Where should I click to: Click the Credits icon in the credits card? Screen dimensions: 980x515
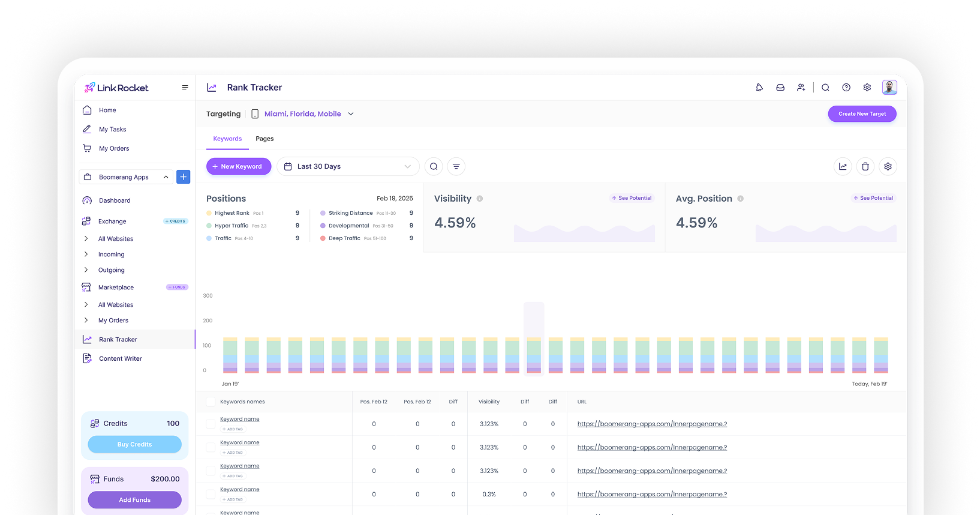[x=95, y=424]
